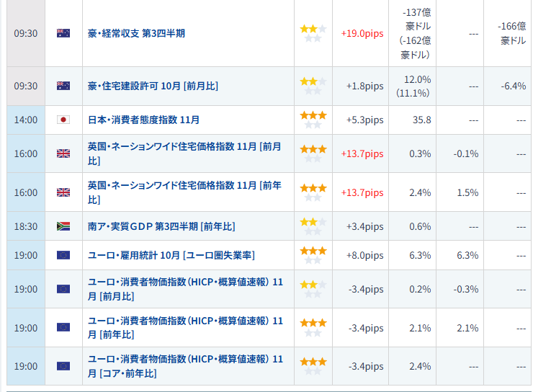The image size is (533, 392).
Task: Open the 南ア・実質GDP 第3四半期 link
Action: 161,226
